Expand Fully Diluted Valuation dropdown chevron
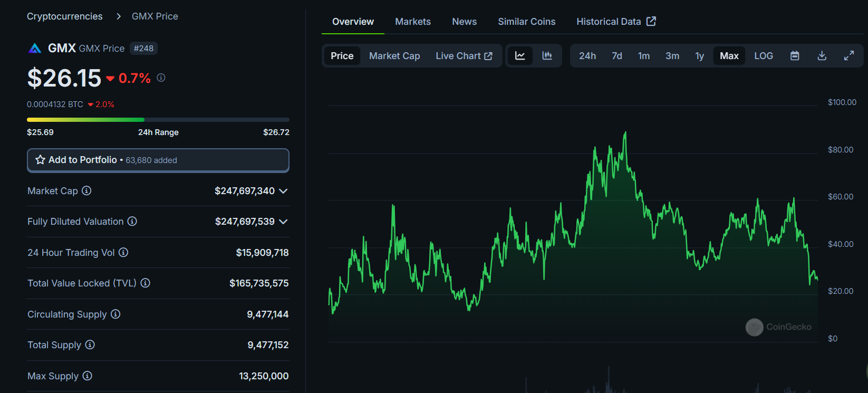 pos(283,222)
